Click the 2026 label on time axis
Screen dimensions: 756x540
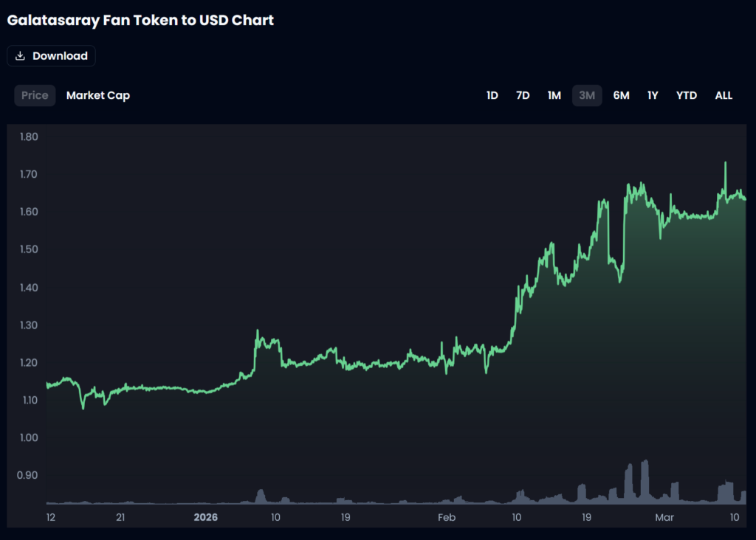[x=206, y=517]
